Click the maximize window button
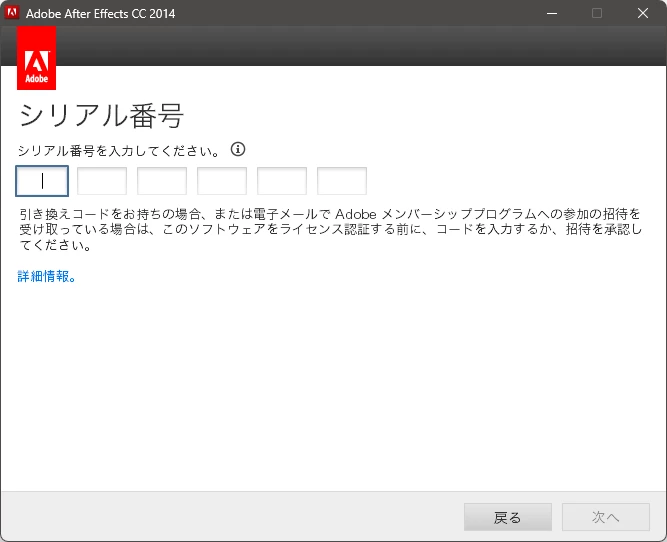Image resolution: width=667 pixels, height=542 pixels. click(x=597, y=13)
